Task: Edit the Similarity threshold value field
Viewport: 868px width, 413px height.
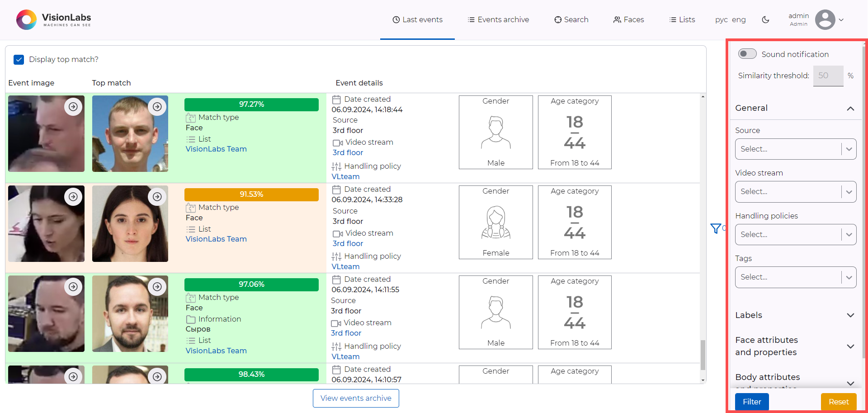Action: click(828, 76)
